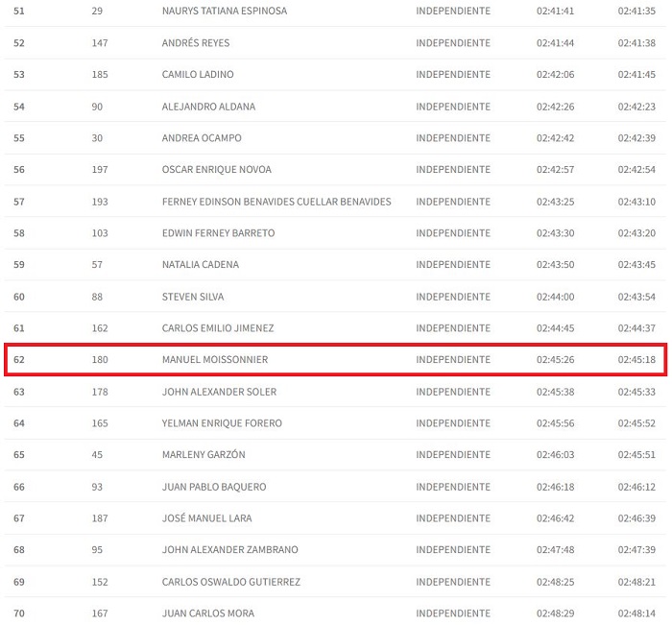Select Natalia Cadena in the results

click(201, 265)
